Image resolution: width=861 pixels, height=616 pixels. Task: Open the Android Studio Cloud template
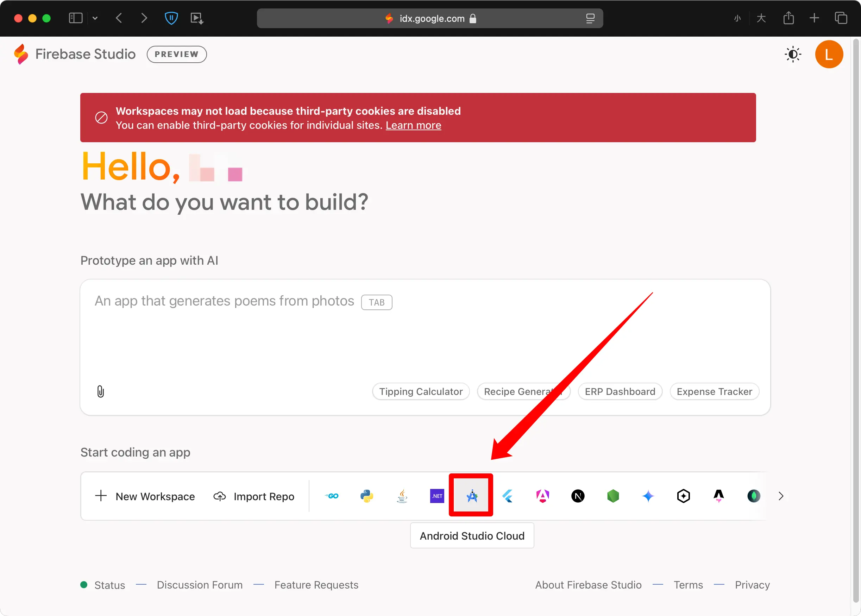pos(471,495)
